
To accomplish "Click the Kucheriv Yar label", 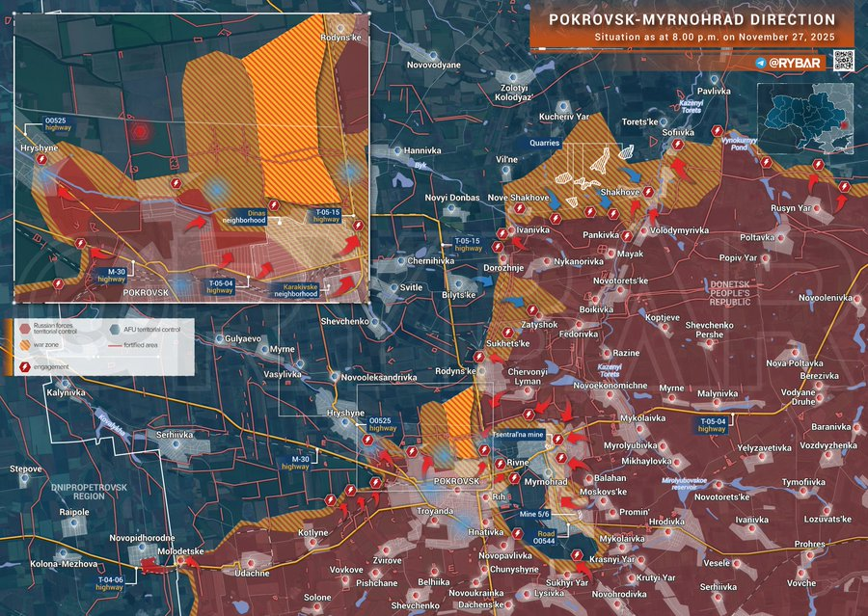I will 564,117.
